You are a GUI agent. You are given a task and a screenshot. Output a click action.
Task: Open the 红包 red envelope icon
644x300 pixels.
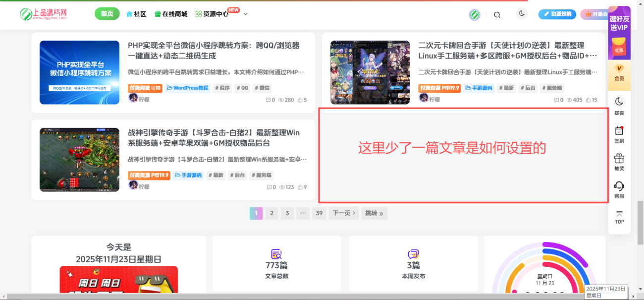(619, 47)
